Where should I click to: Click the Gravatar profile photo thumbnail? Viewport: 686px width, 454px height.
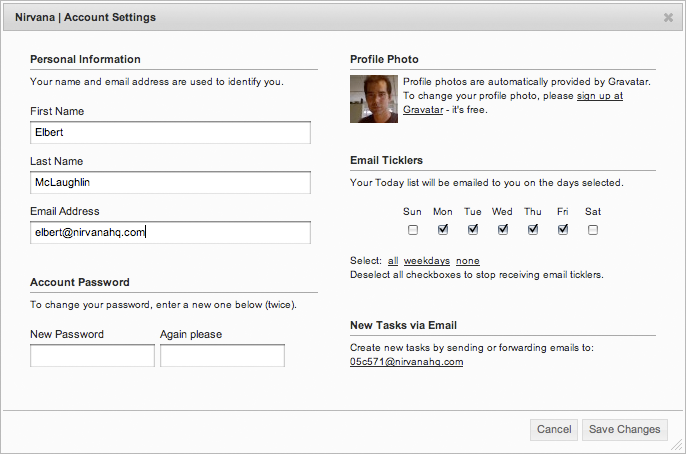(374, 98)
